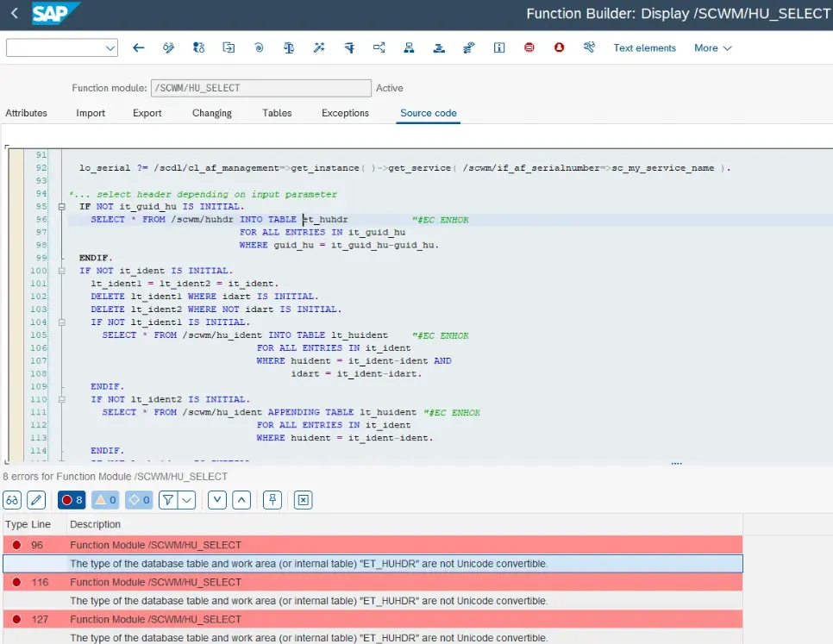Click the glasses display icon in the message list
This screenshot has width=833, height=644.
click(x=12, y=500)
